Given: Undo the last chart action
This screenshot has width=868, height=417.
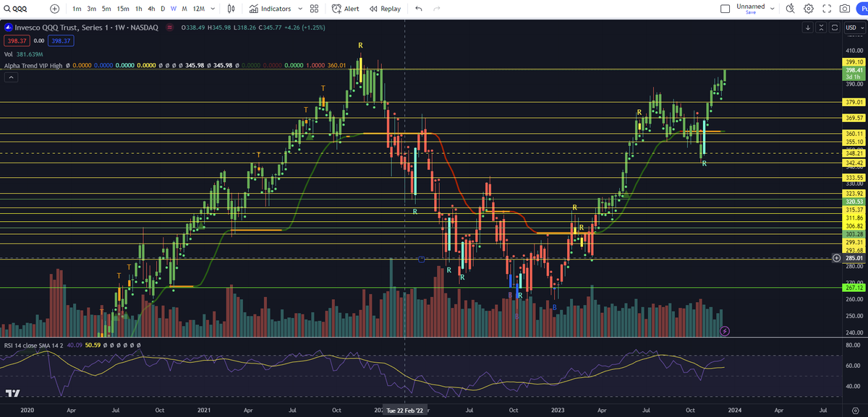Looking at the screenshot, I should point(419,9).
